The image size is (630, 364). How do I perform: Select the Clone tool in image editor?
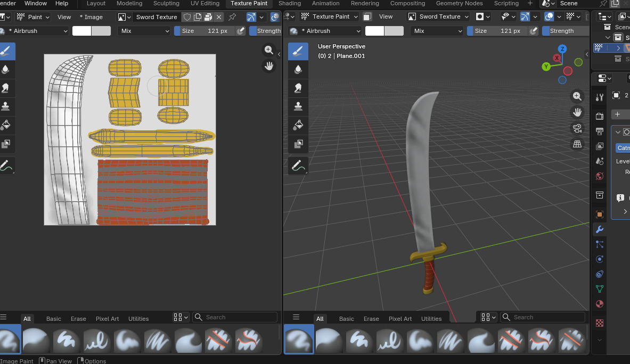pos(6,106)
